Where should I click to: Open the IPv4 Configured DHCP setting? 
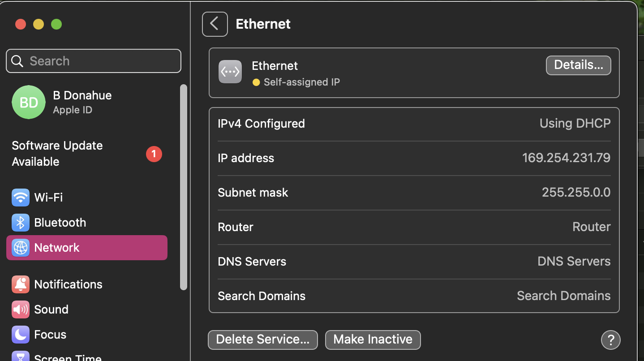tap(414, 124)
